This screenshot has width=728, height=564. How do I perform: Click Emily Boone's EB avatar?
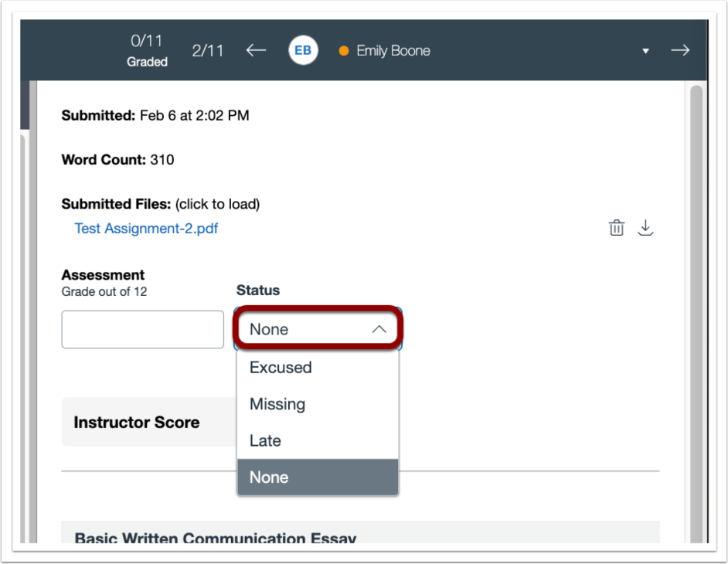302,49
